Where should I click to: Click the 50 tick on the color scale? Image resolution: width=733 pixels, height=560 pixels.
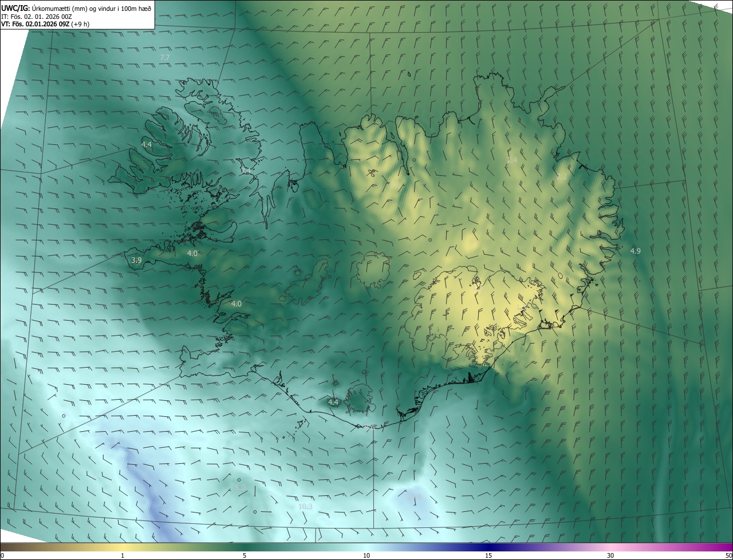(x=728, y=556)
